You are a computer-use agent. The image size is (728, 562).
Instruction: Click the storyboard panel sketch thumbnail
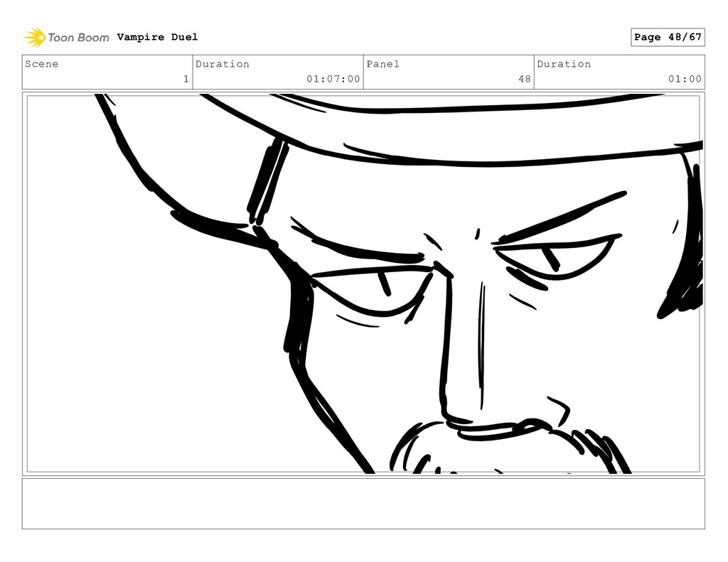coord(363,283)
